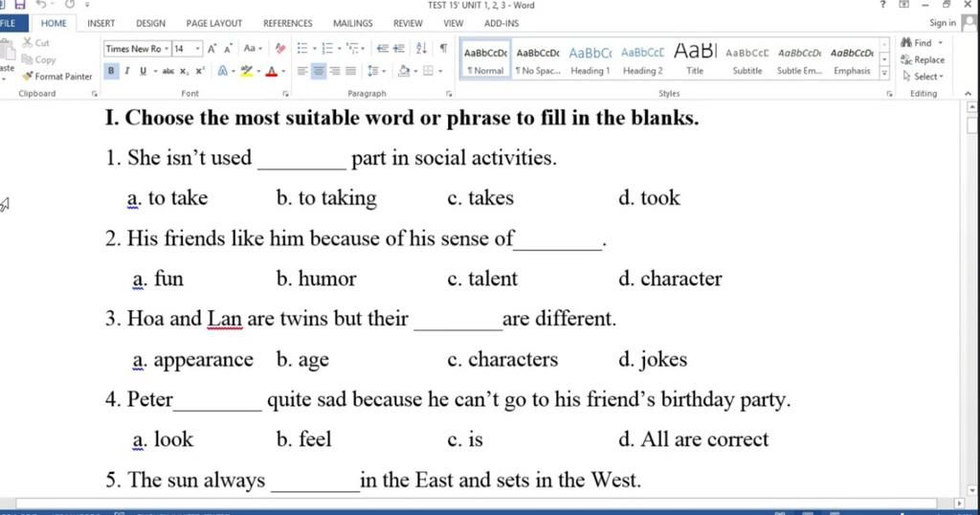Apply Multilevel List icon

coord(352,48)
